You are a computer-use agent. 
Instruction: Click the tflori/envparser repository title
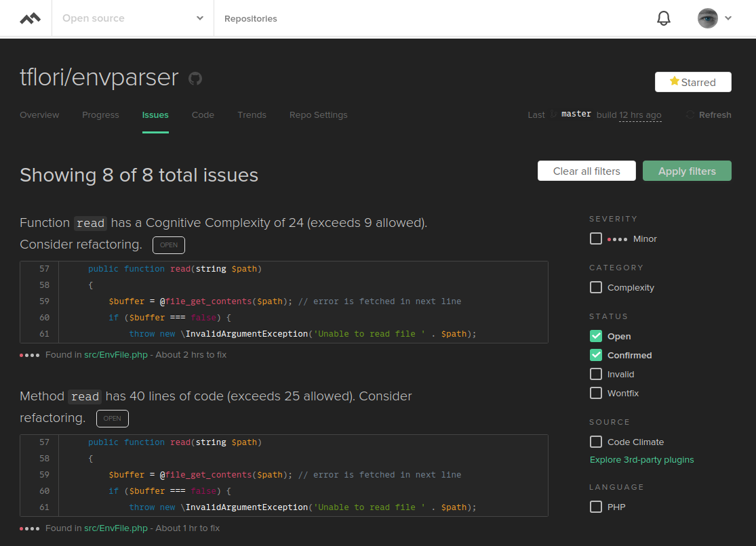(99, 77)
